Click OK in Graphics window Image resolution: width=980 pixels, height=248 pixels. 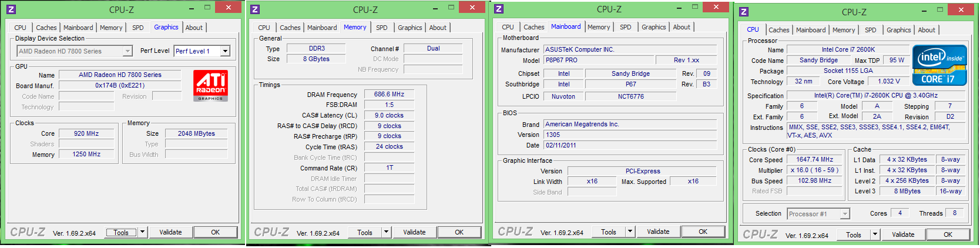pyautogui.click(x=216, y=232)
